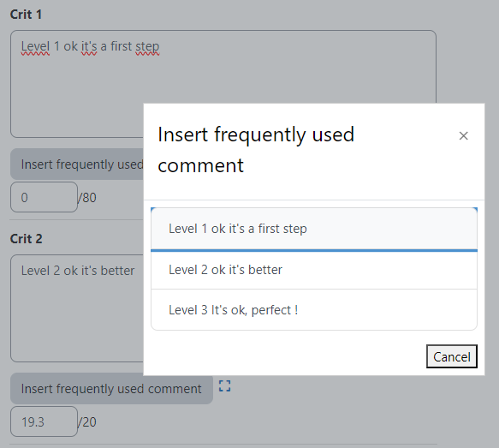Screen dimensions: 499x448
Task: Click underlined word 'step' in Crit 1 box
Action: [147, 47]
